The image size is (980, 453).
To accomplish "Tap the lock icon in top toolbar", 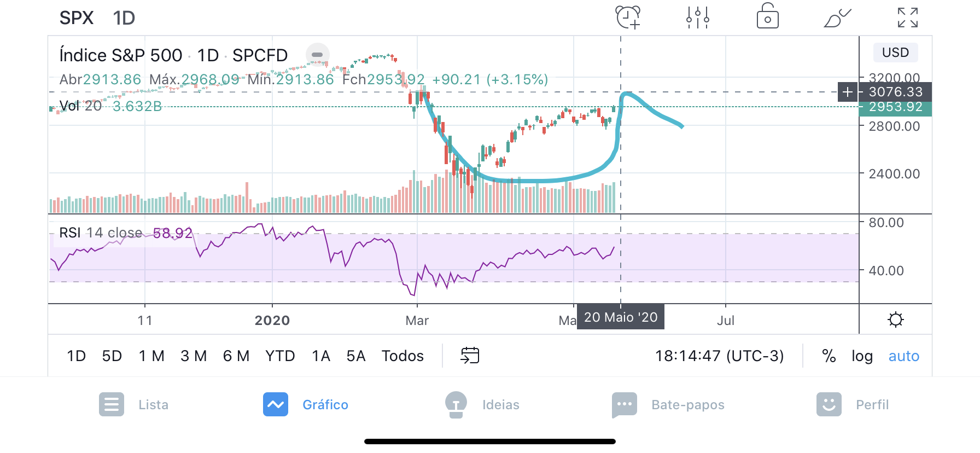I will (767, 16).
